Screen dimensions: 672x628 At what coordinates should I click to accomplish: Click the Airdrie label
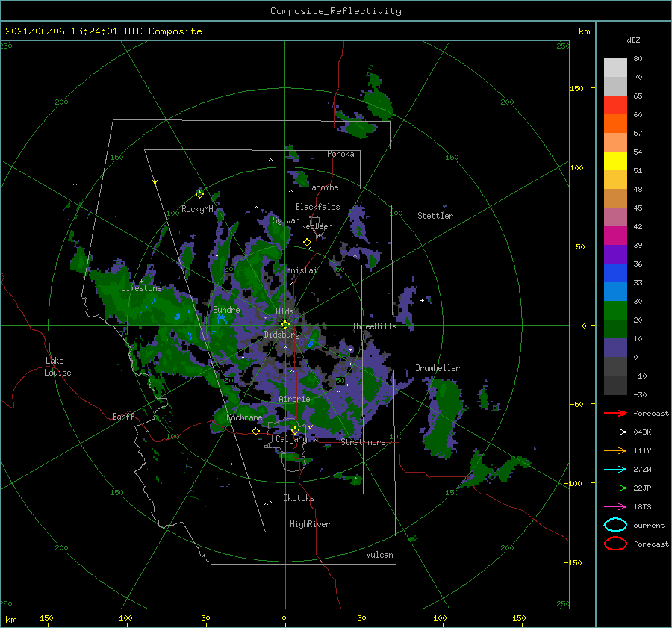294,399
